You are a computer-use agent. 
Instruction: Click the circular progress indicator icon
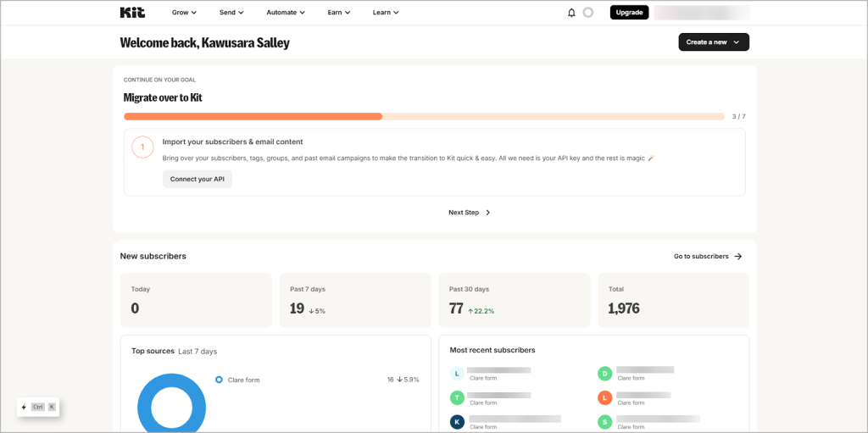(588, 13)
